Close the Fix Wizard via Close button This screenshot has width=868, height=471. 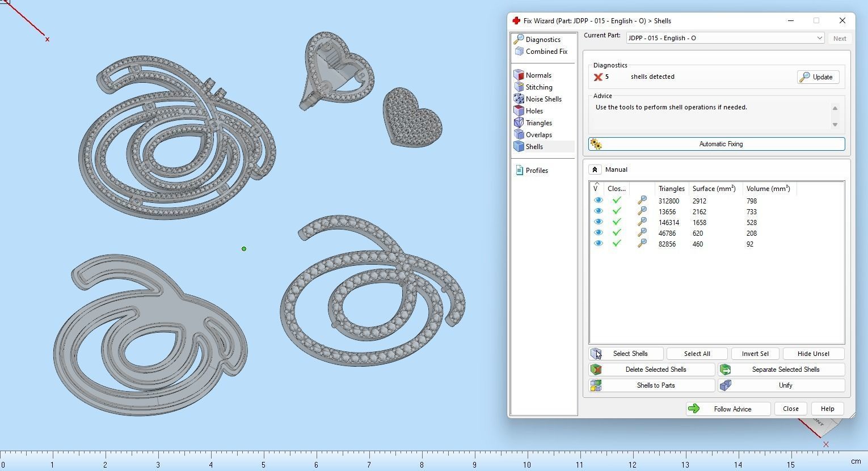(x=790, y=409)
